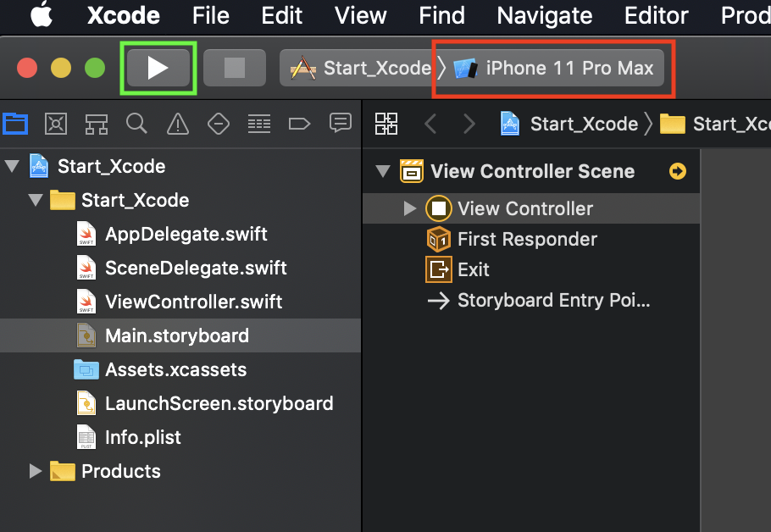Viewport: 771px width, 532px height.
Task: Select View Controller Scene in outline
Action: coord(533,171)
